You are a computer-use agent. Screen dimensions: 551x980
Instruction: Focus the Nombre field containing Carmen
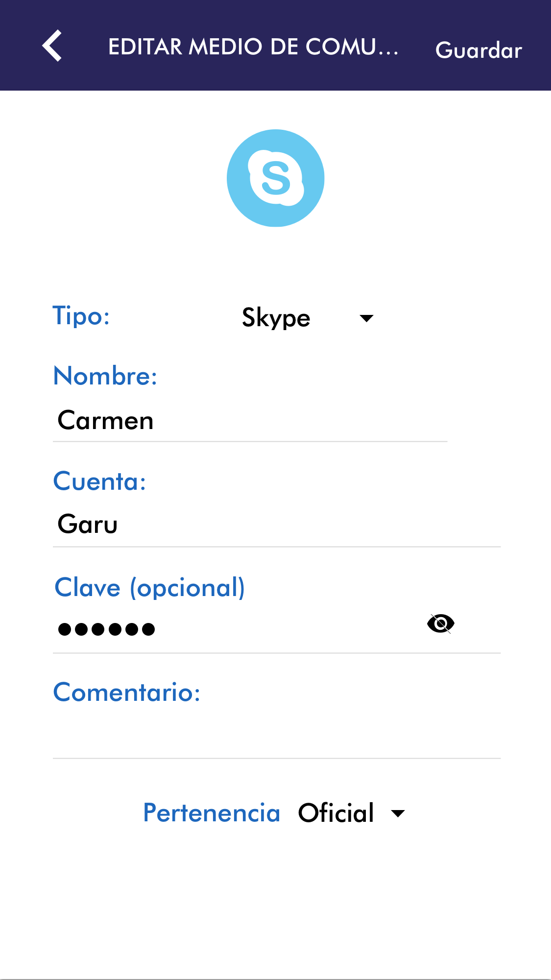250,421
